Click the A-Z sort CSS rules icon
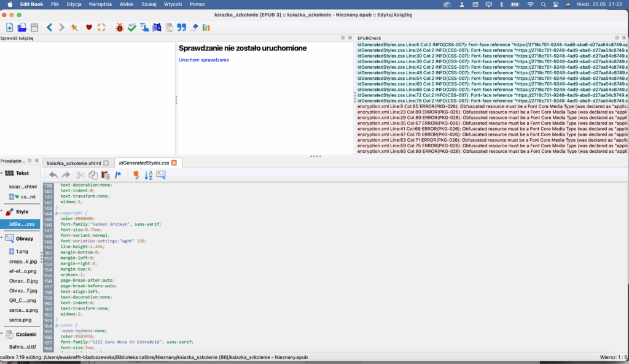 coord(148,175)
